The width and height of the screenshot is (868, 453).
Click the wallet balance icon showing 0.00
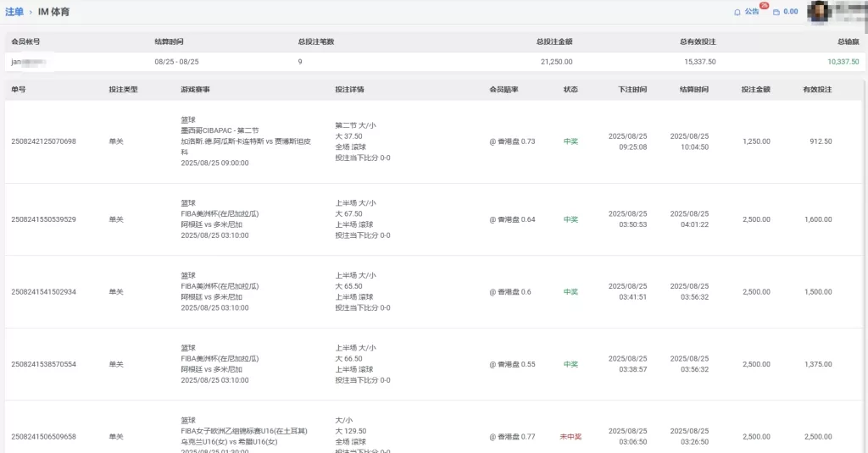[x=776, y=12]
